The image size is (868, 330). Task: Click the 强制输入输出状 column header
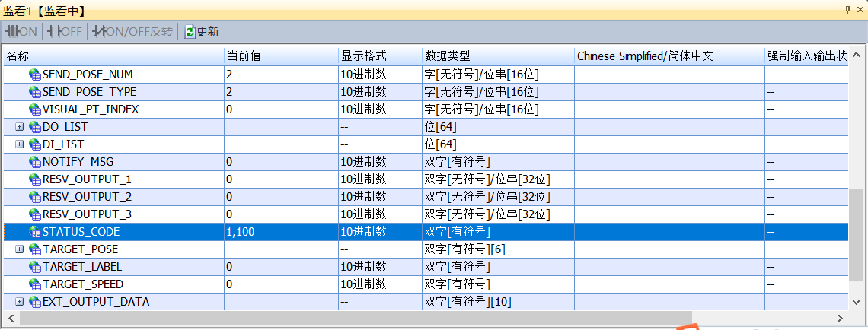coord(806,56)
